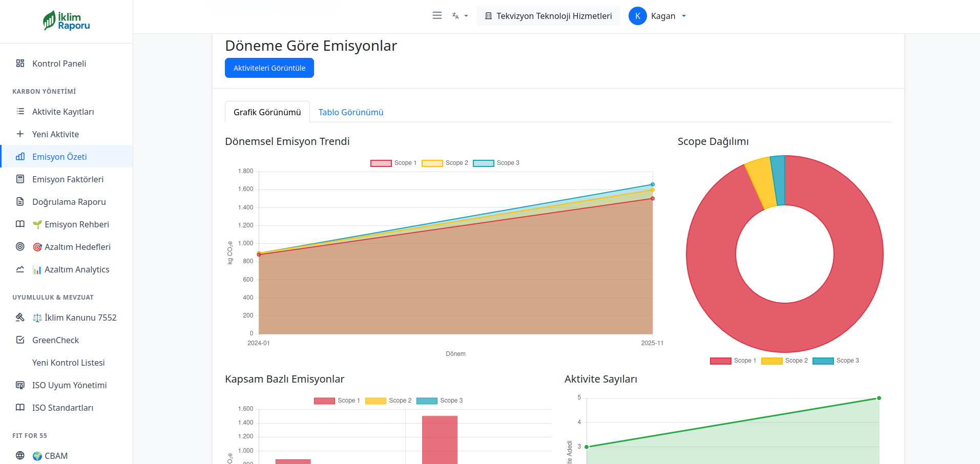Open the Kontrol Paneli dashboard icon
This screenshot has width=980, height=464.
coord(20,63)
